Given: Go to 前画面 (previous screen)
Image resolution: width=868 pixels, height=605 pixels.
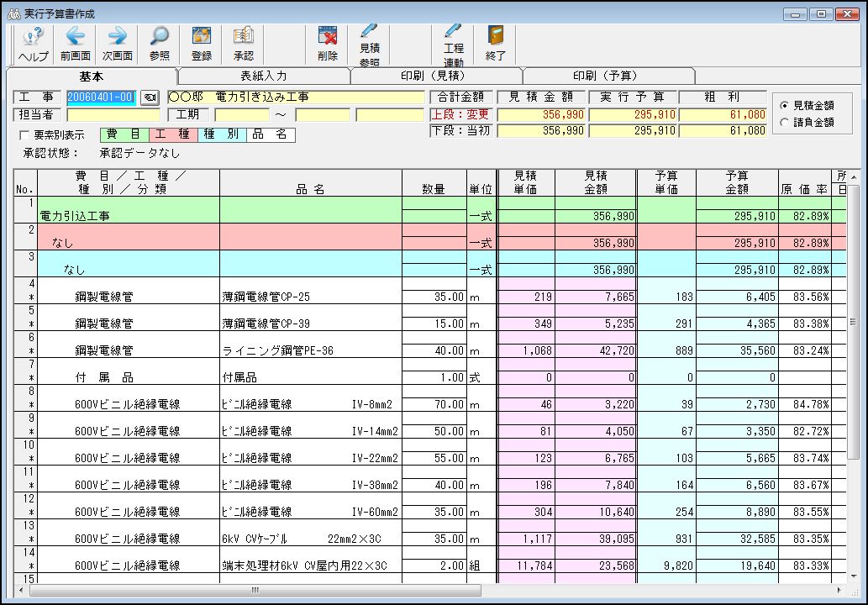Looking at the screenshot, I should click(74, 44).
